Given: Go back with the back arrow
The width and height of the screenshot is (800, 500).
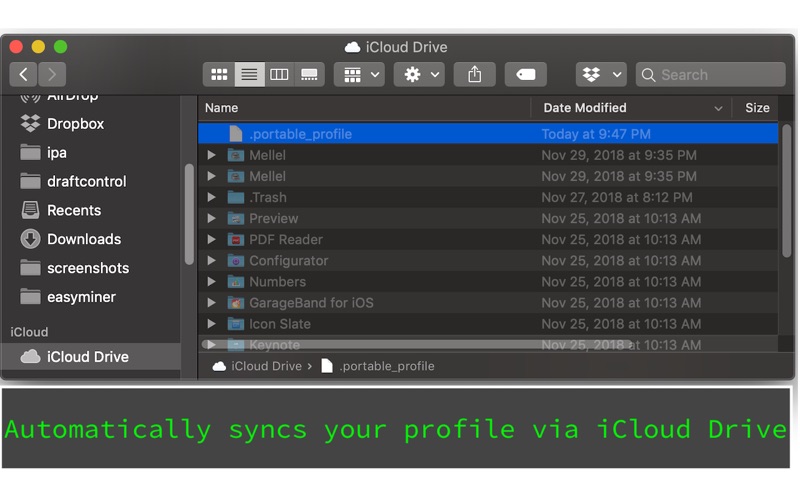Looking at the screenshot, I should [23, 74].
